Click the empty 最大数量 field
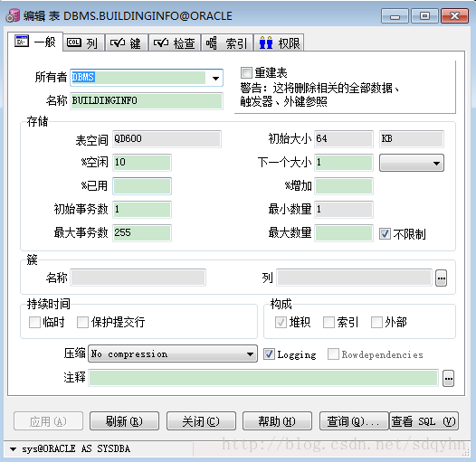Image resolution: width=476 pixels, height=462 pixels. pyautogui.click(x=344, y=233)
